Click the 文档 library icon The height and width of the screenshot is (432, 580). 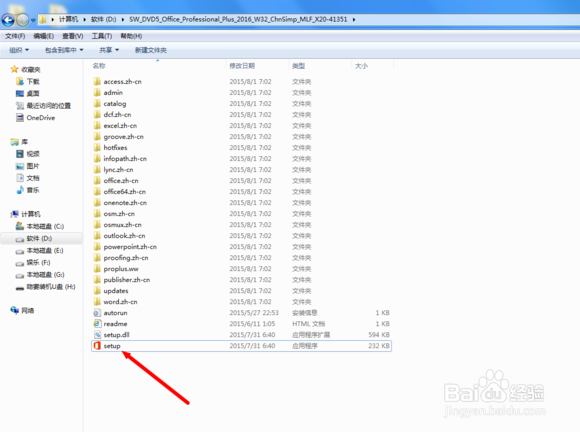(x=20, y=178)
